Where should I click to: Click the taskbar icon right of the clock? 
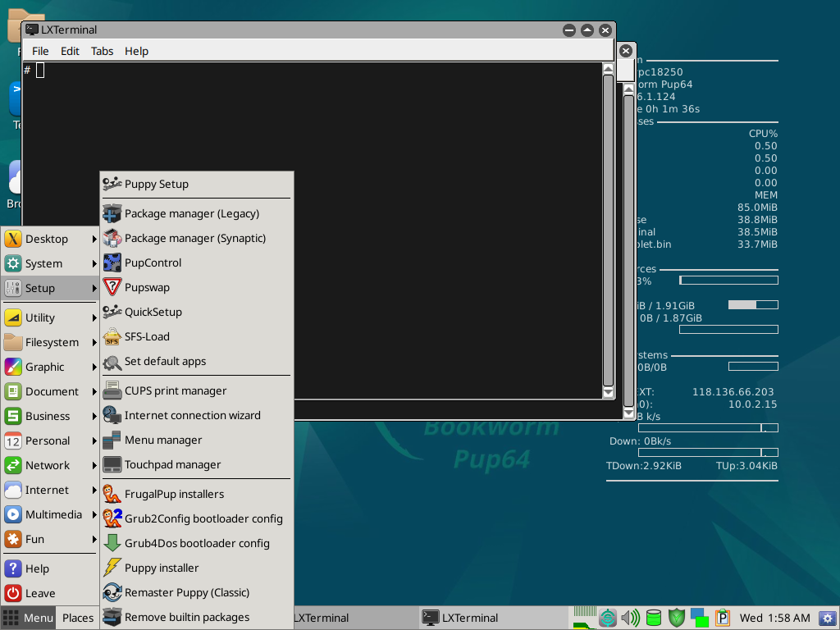click(x=828, y=618)
